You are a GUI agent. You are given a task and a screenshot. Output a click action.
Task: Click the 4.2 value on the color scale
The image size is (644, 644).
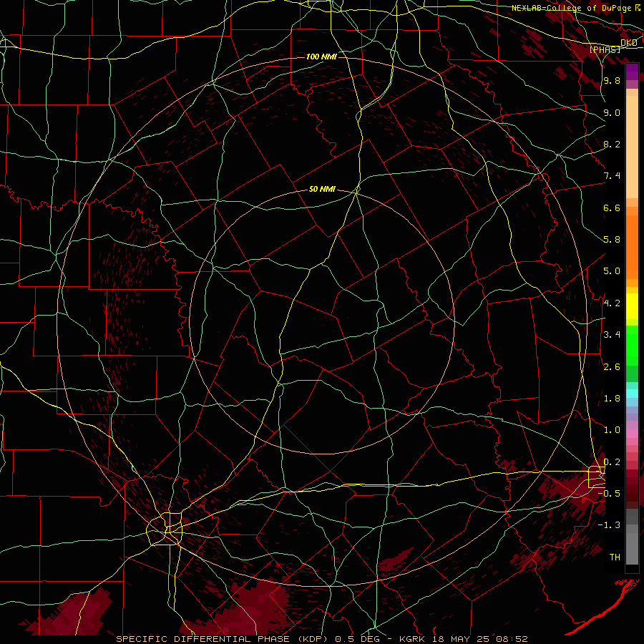(x=612, y=303)
